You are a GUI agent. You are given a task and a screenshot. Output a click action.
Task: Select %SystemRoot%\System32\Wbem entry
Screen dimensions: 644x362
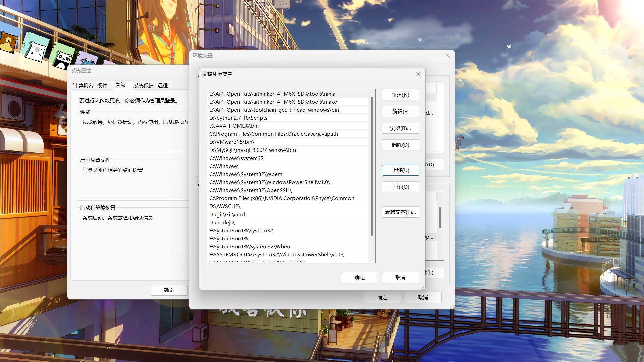tap(288, 247)
